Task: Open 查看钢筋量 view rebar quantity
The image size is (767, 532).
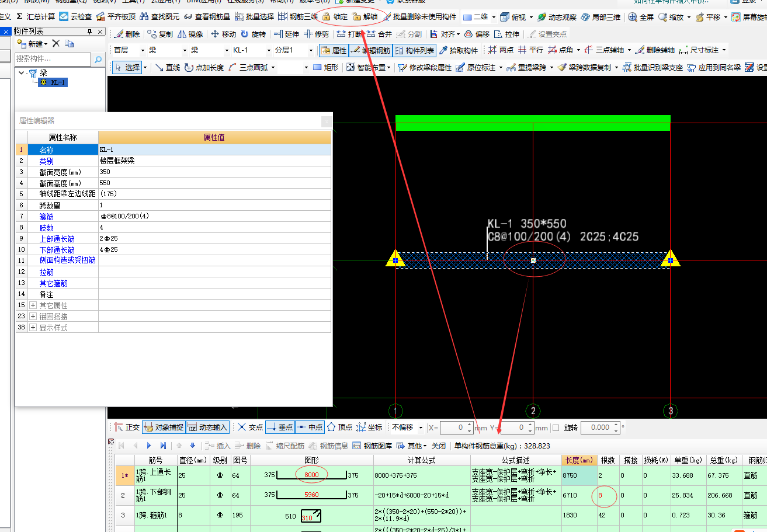Action: pos(207,17)
